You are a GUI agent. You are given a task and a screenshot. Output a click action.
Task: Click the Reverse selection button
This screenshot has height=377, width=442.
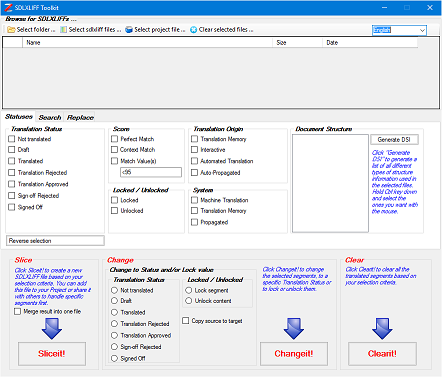tap(55, 241)
